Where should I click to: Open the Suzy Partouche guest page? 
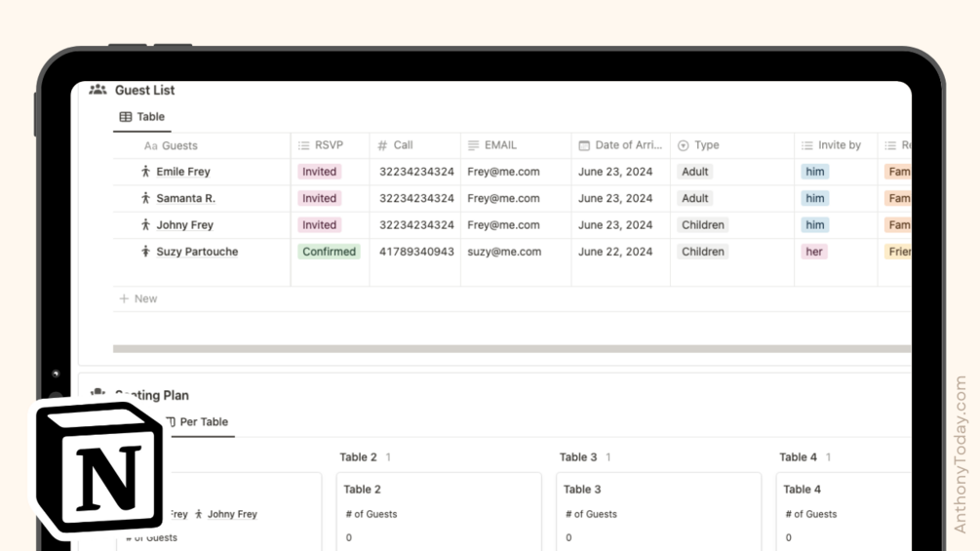[x=197, y=252]
